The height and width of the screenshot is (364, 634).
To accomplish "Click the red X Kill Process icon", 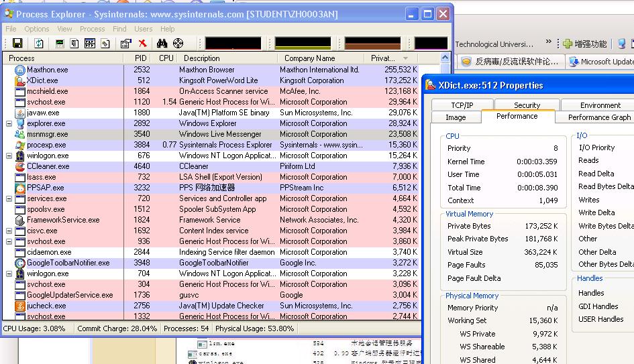I will (142, 44).
